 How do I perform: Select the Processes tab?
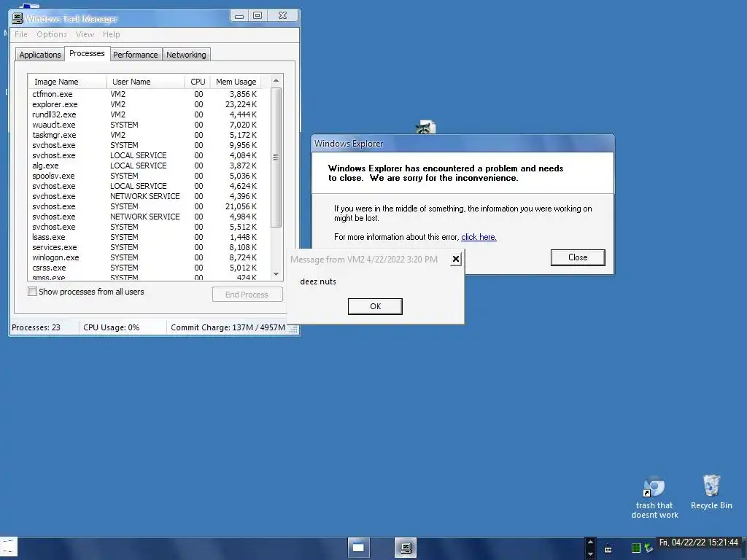(87, 53)
